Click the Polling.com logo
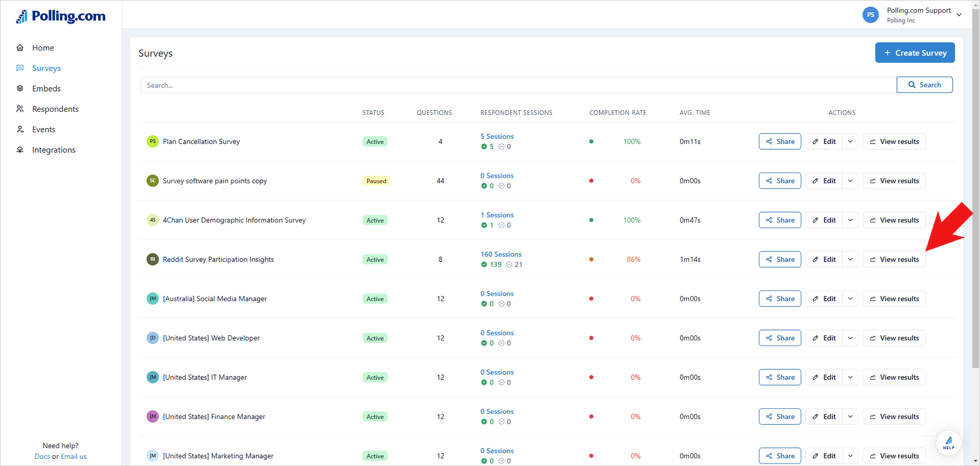 pos(61,16)
